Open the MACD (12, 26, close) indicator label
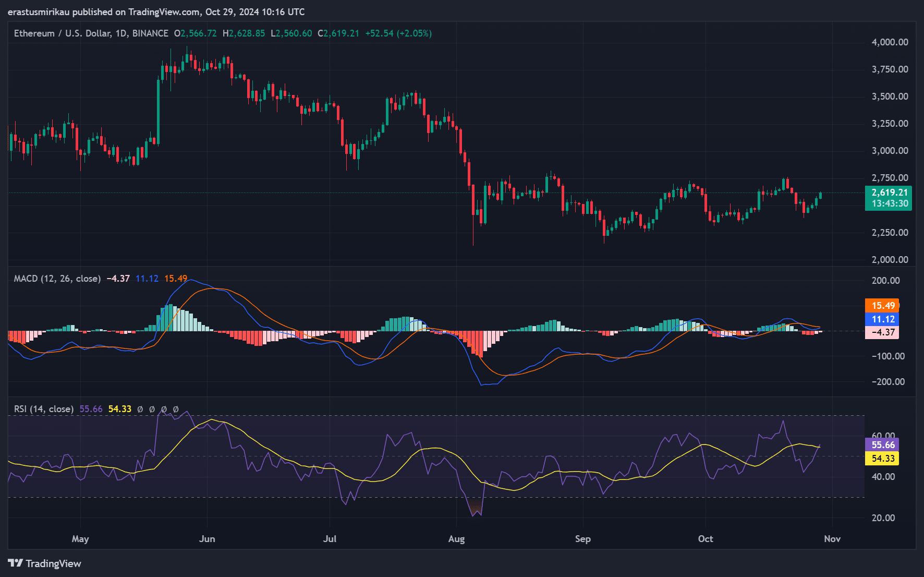The image size is (924, 577). pos(57,279)
